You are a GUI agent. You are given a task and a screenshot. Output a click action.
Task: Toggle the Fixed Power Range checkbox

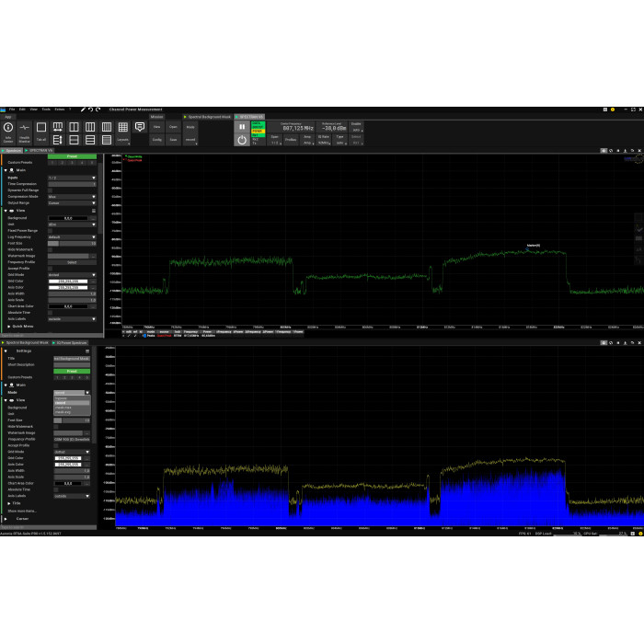pyautogui.click(x=51, y=231)
